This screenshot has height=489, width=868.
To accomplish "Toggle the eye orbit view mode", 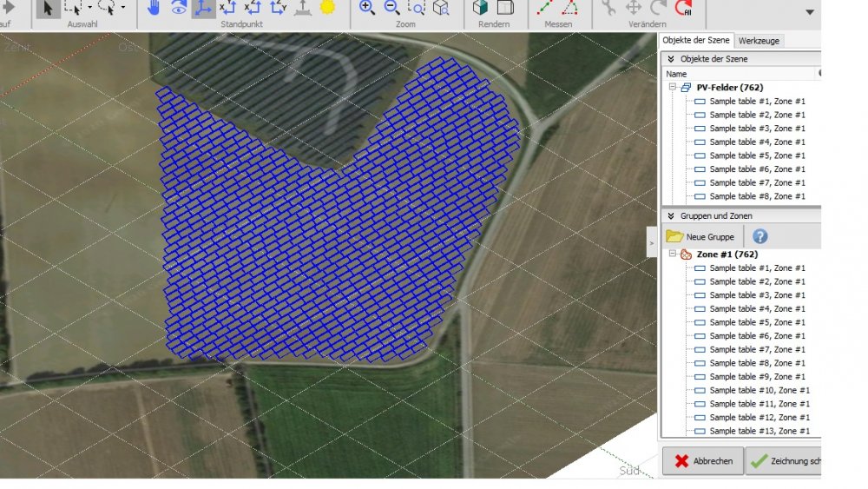I will pyautogui.click(x=178, y=8).
